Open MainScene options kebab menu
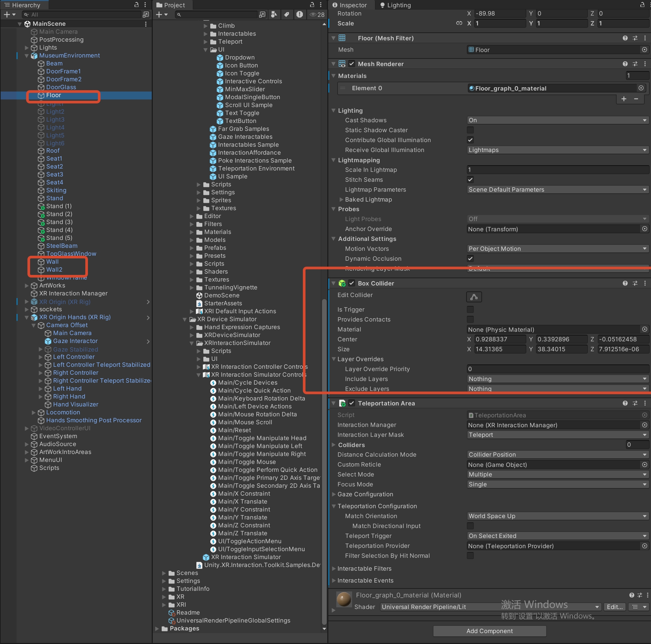The image size is (651, 644). [145, 23]
